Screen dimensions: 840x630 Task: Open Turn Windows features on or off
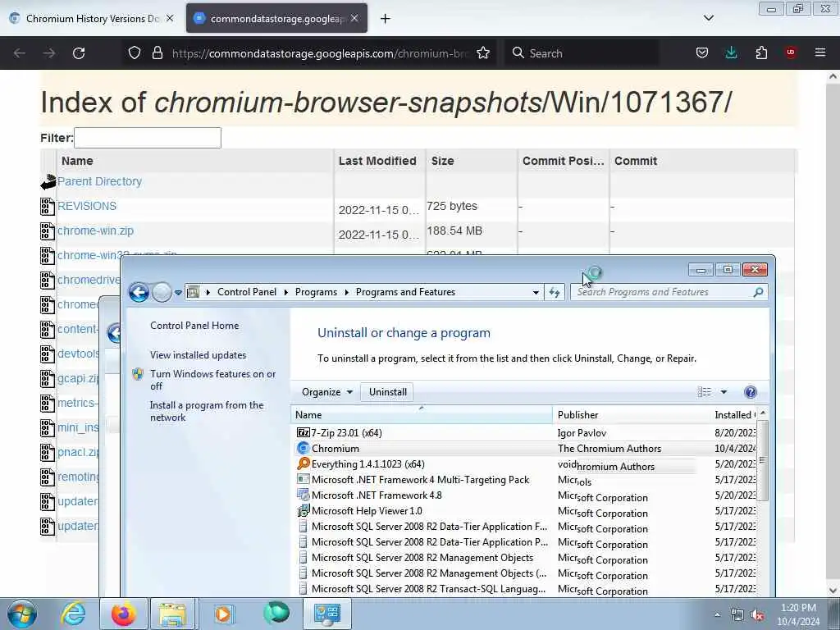212,380
